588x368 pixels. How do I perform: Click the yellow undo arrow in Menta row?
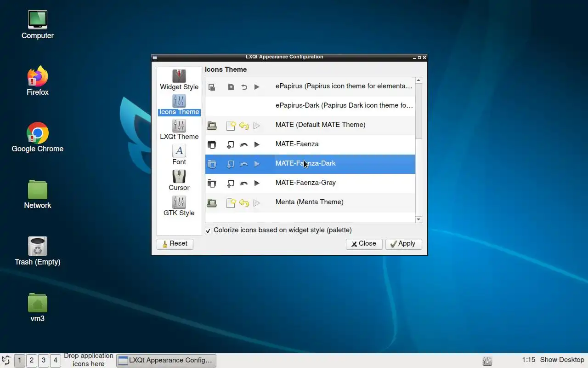(244, 202)
